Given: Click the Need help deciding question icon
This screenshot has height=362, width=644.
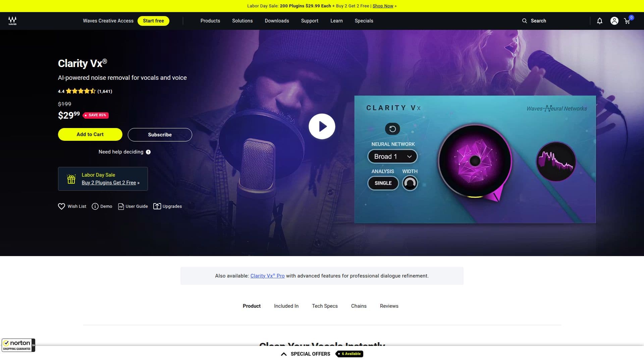Looking at the screenshot, I should pyautogui.click(x=148, y=152).
